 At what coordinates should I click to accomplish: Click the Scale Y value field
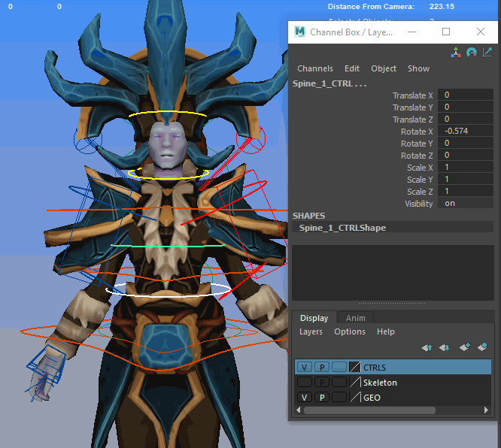(x=466, y=179)
